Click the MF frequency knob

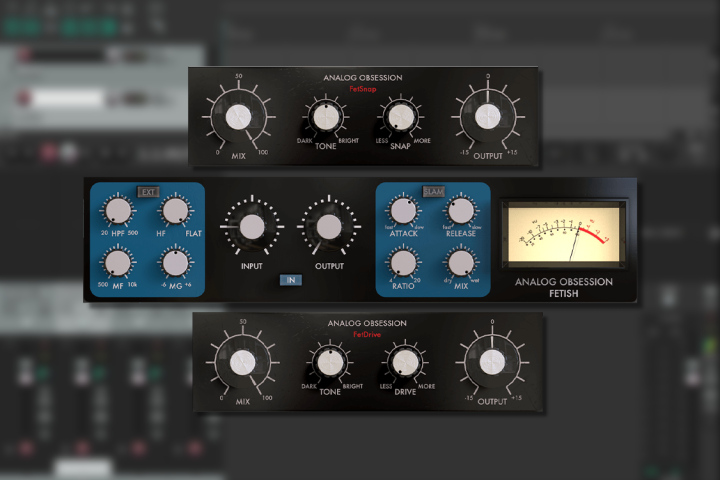(118, 263)
